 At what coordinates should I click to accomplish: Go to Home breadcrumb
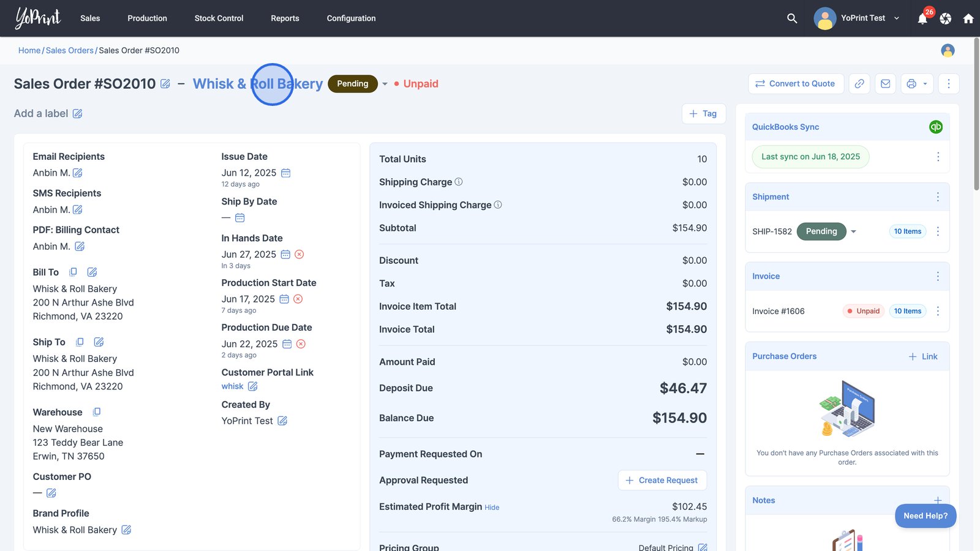(x=29, y=50)
